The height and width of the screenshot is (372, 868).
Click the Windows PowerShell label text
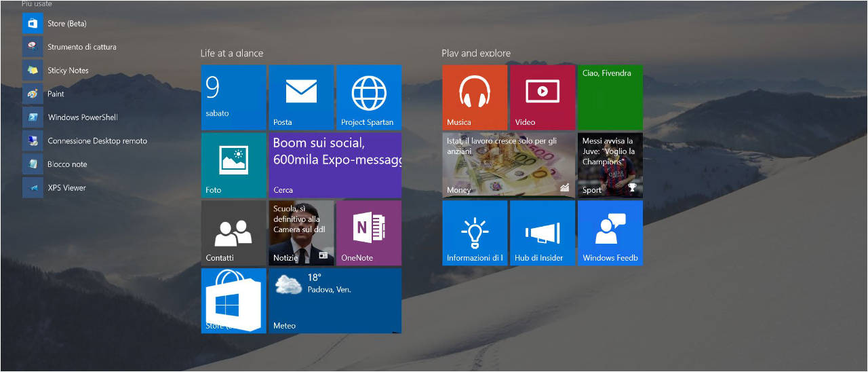(83, 117)
